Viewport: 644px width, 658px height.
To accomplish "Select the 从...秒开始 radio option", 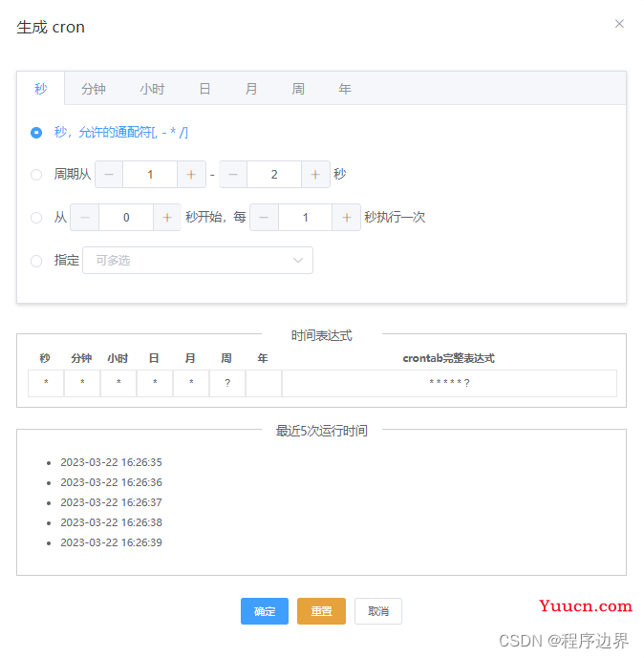I will click(x=36, y=218).
